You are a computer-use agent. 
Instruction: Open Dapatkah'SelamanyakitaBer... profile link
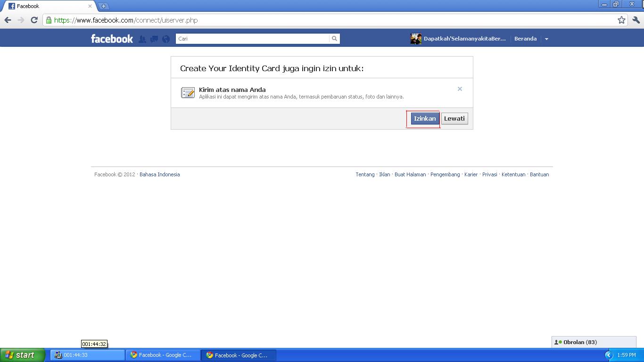pyautogui.click(x=464, y=39)
